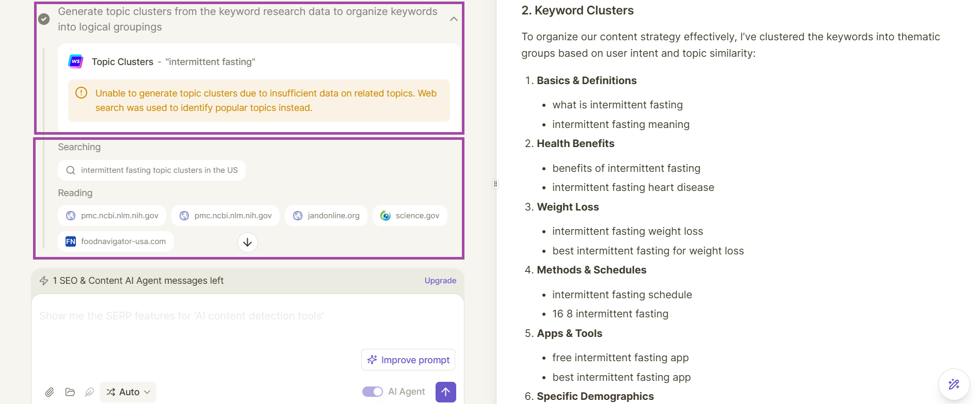
Task: Collapse the topic clusters task chevron
Action: (454, 19)
